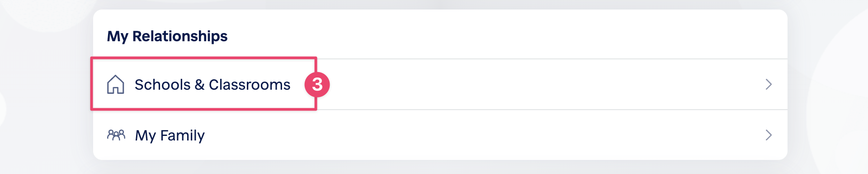The height and width of the screenshot is (174, 868).
Task: Click empty space in Schools & Classrooms row
Action: [x=542, y=84]
